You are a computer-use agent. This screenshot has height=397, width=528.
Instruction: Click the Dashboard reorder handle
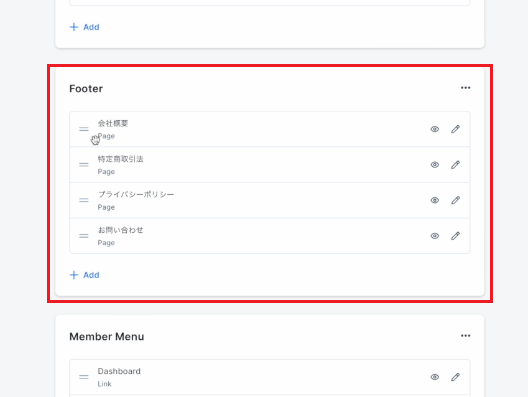(x=84, y=377)
